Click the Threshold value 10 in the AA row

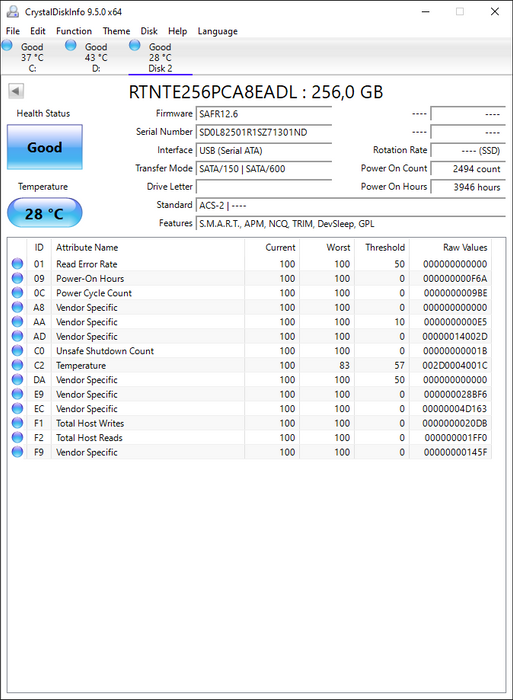399,322
